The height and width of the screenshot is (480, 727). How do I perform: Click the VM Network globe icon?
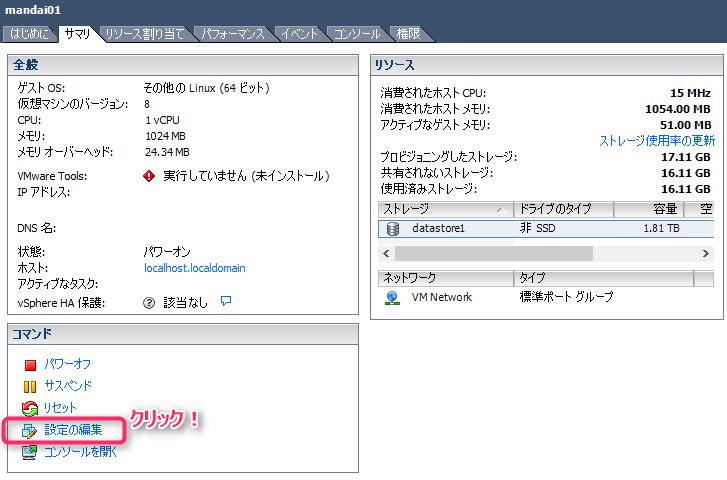[x=392, y=298]
